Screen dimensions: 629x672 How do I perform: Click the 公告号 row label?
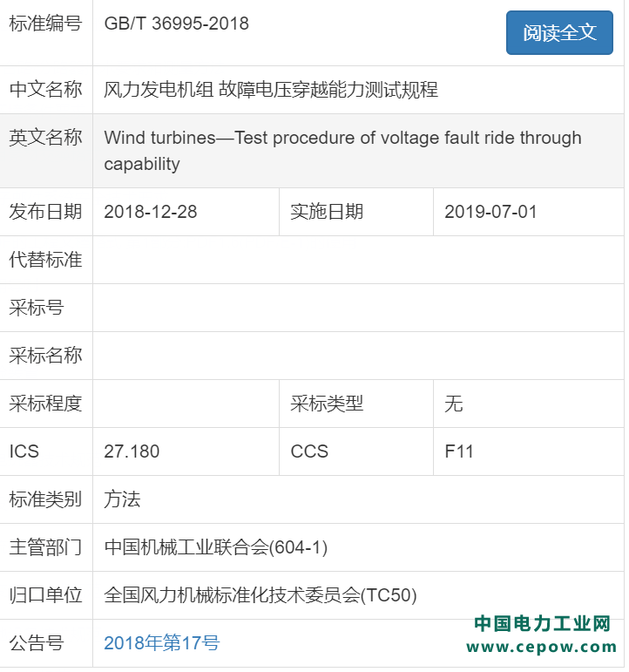pos(36,643)
